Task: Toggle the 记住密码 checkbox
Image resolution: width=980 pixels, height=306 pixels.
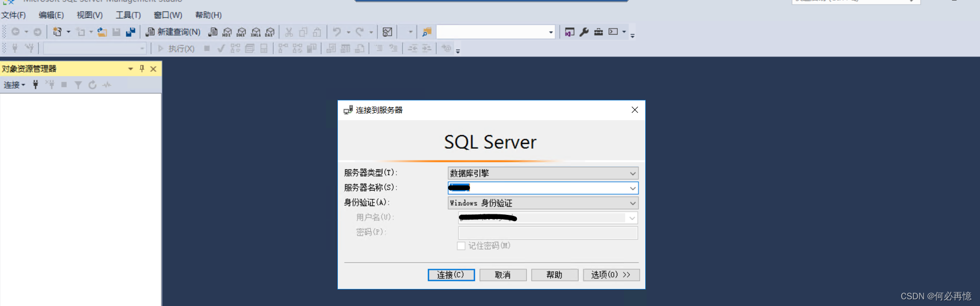Action: point(461,246)
